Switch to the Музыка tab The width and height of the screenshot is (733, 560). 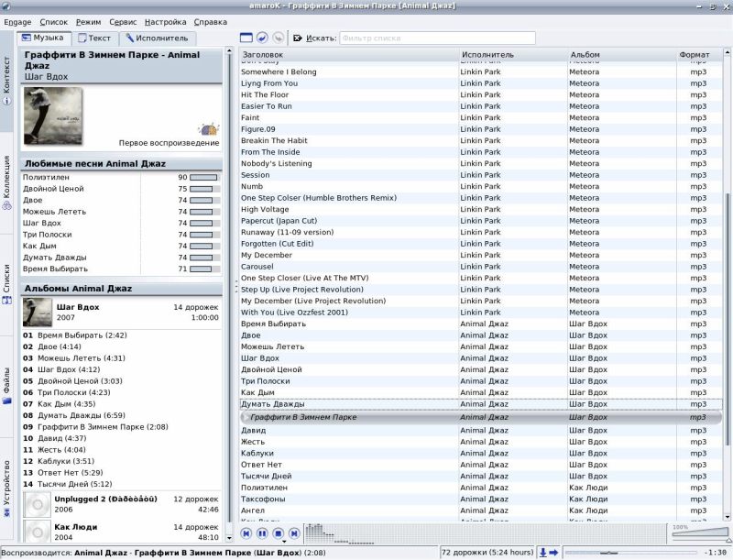pyautogui.click(x=43, y=38)
